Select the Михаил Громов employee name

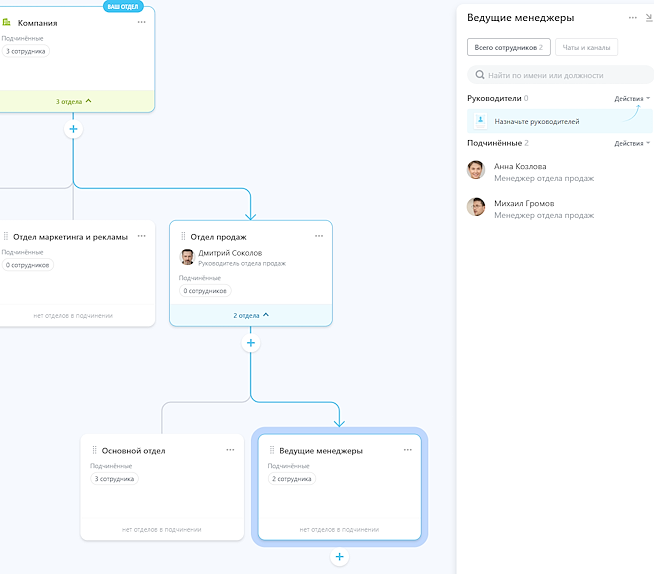[x=524, y=204]
